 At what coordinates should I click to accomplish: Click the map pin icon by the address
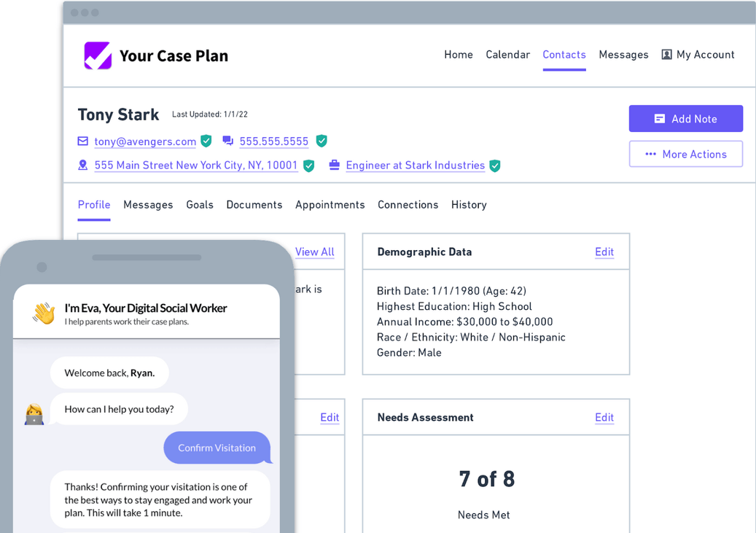pyautogui.click(x=83, y=166)
